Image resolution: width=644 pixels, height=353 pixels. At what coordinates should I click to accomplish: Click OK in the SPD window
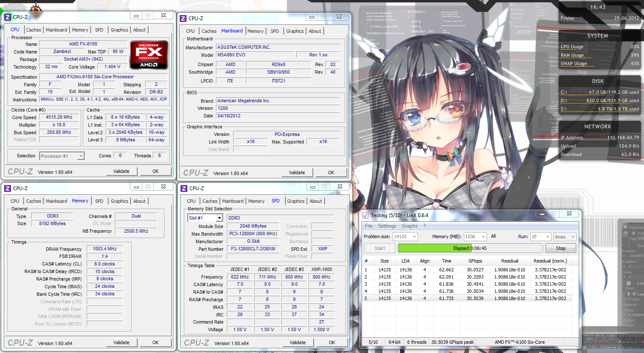coord(332,342)
